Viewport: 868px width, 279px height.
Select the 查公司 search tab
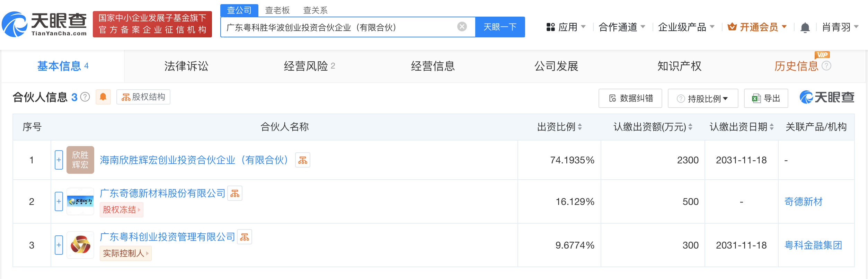click(x=239, y=10)
